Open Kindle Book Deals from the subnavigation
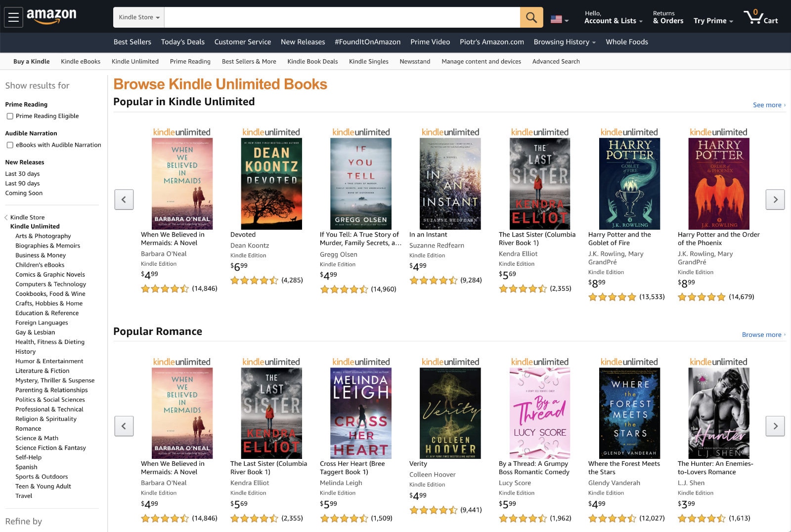The height and width of the screenshot is (532, 791). [312, 61]
